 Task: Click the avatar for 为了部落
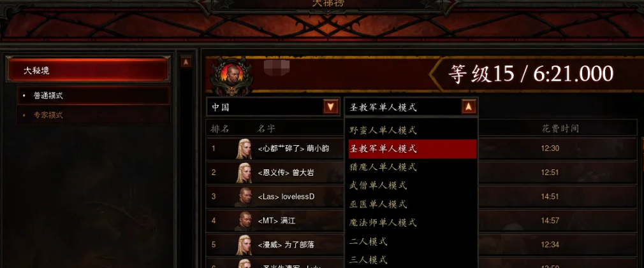tap(244, 245)
